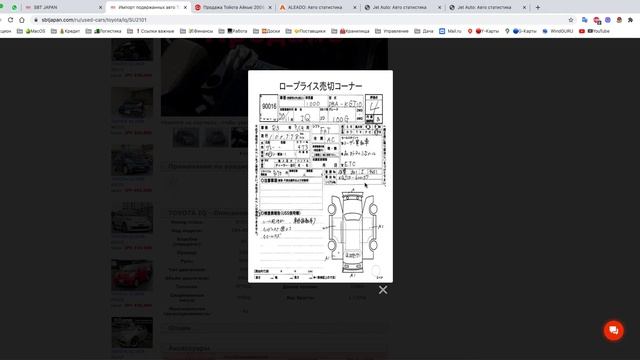The image size is (640, 360).
Task: Open the Дача bookmark folder
Action: tap(424, 31)
